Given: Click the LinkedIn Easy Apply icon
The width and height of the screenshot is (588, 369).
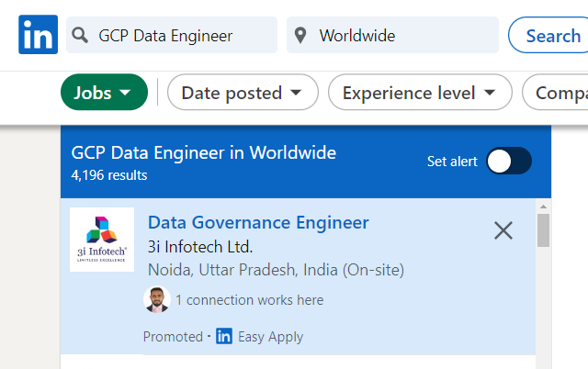Looking at the screenshot, I should (225, 337).
